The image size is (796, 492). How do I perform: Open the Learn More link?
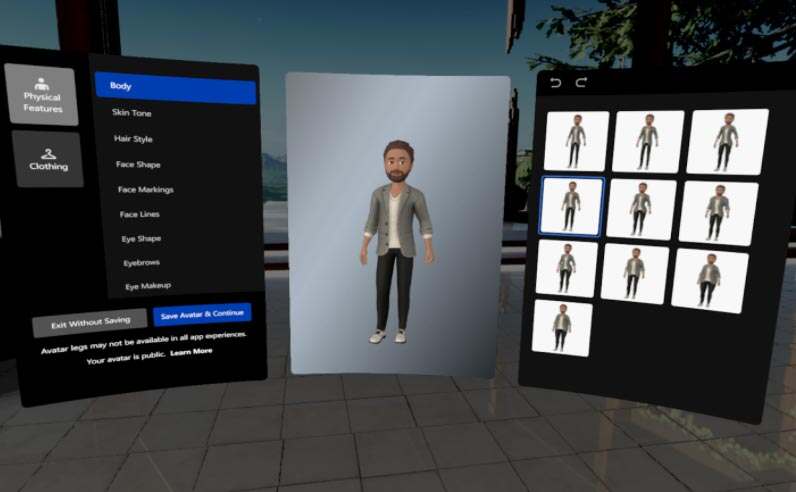[191, 352]
